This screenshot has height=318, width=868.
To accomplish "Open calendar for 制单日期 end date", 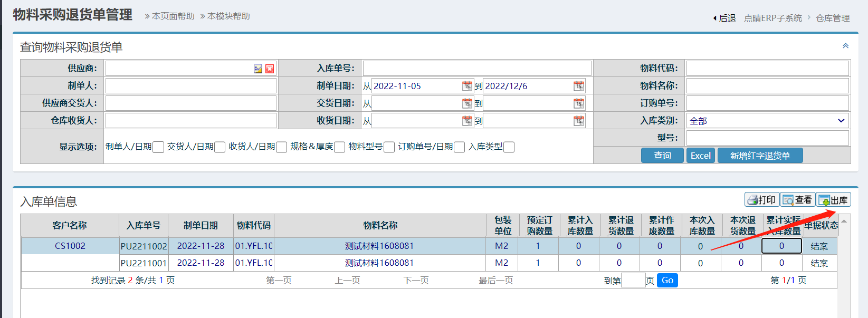I will 579,86.
